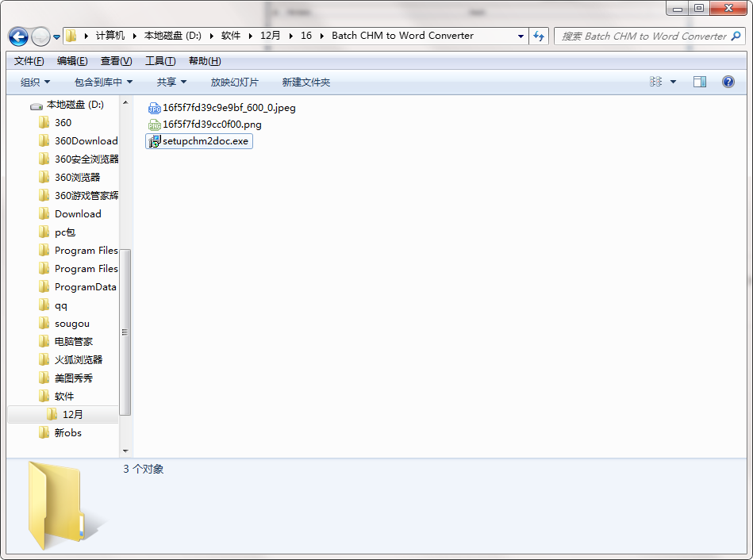Select the 火狐浏览器 folder in tree
Screen dimensions: 753x560
tap(78, 359)
